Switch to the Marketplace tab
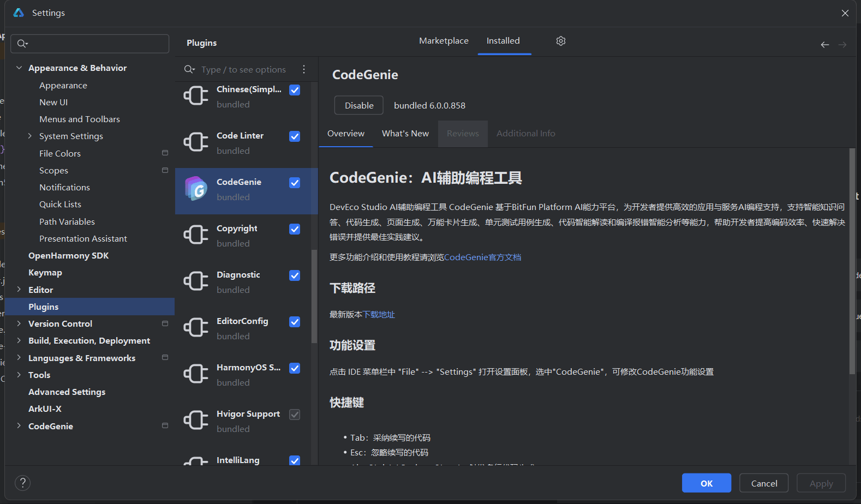 pyautogui.click(x=444, y=41)
